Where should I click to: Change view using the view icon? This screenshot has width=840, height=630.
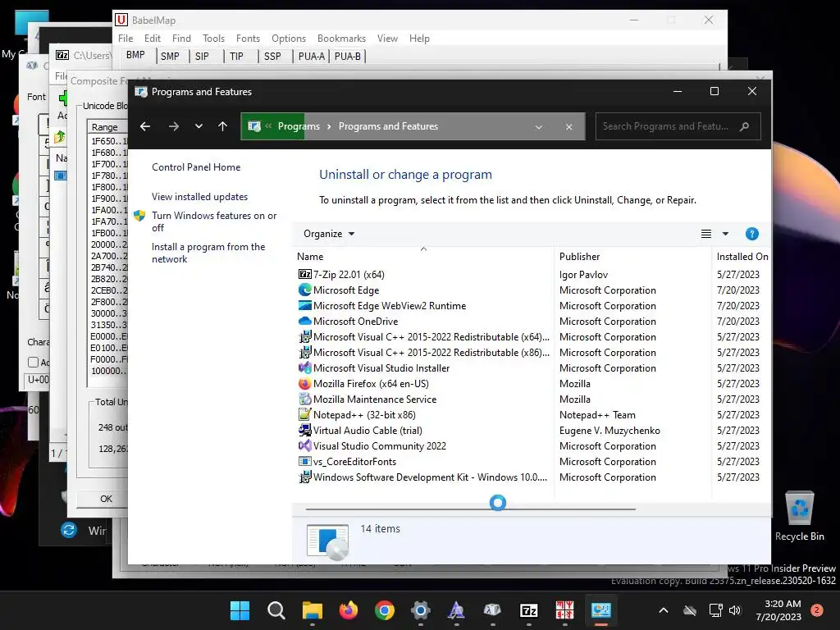[706, 234]
